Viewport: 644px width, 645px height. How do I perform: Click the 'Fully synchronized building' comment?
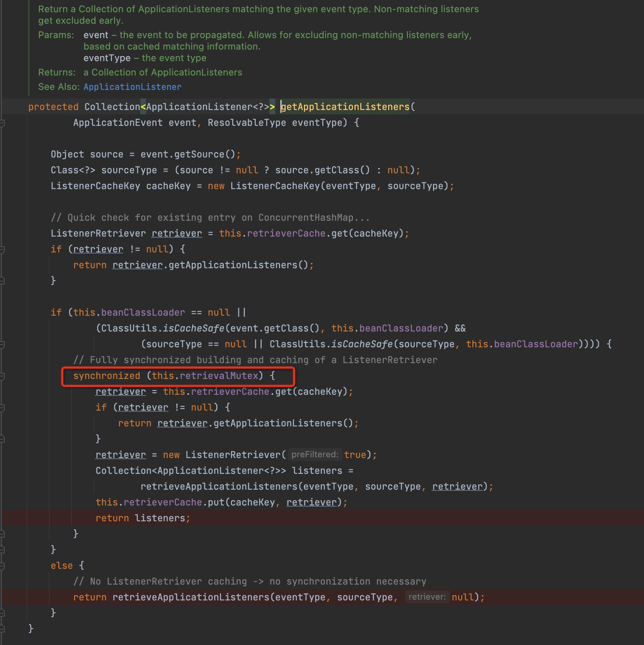click(x=255, y=360)
